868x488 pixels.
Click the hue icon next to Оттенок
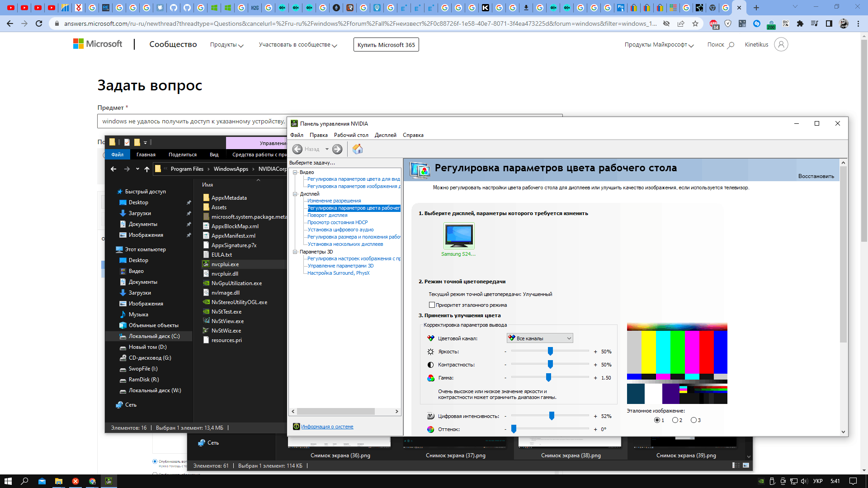(430, 429)
